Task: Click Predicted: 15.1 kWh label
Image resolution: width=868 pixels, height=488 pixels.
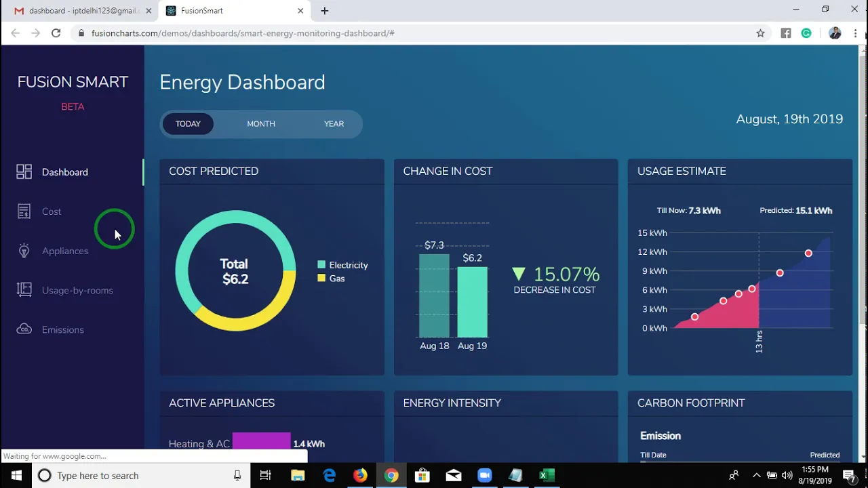Action: point(796,211)
